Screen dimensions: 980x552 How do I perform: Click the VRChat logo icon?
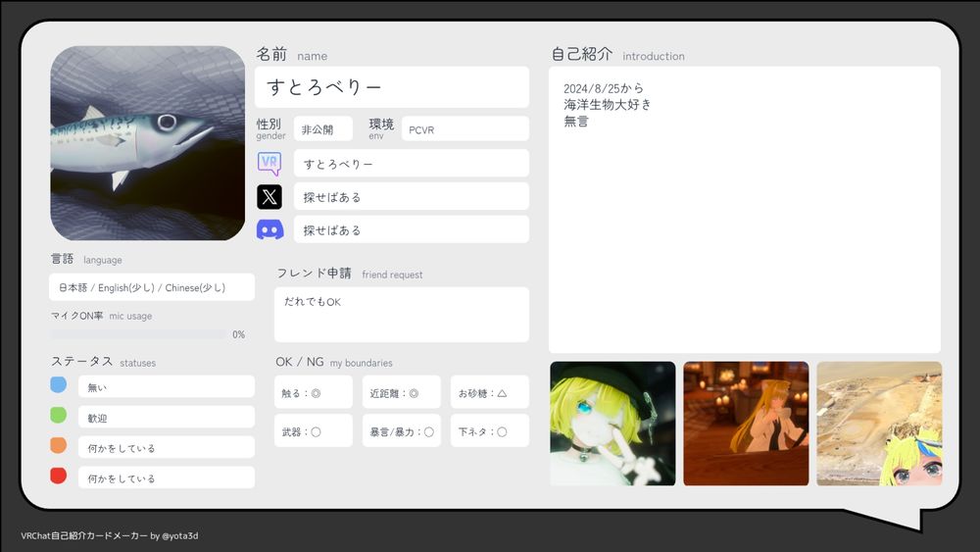click(x=269, y=164)
